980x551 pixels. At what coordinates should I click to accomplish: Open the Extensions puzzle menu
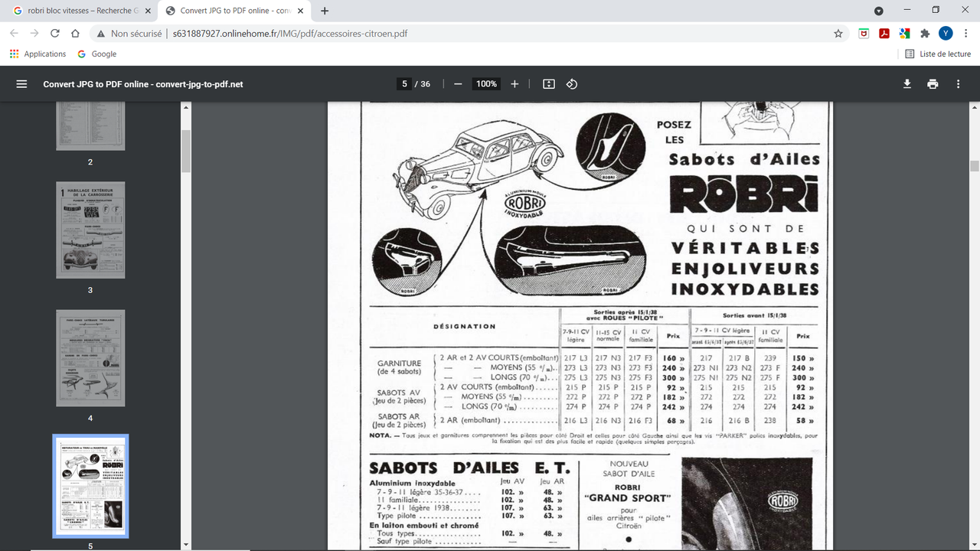tap(925, 34)
